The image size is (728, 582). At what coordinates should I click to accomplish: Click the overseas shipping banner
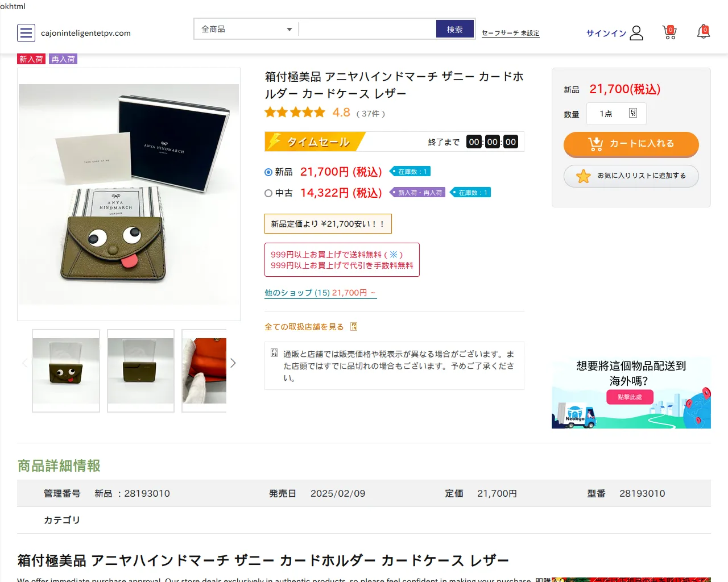click(x=631, y=393)
